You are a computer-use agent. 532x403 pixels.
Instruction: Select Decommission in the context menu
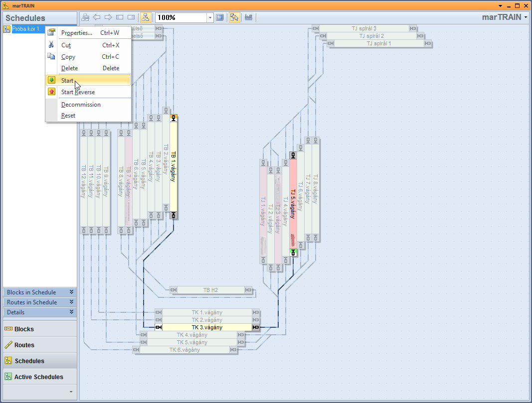[x=81, y=105]
